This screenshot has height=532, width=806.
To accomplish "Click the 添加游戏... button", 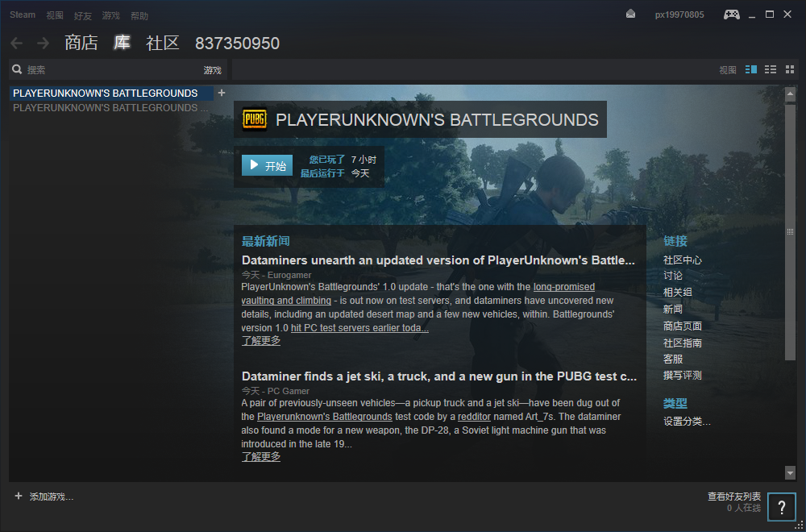I will pyautogui.click(x=52, y=497).
